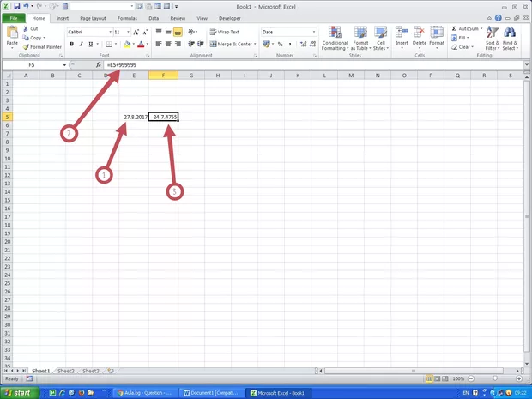
Task: Switch to the Formulas tab
Action: coord(127,18)
